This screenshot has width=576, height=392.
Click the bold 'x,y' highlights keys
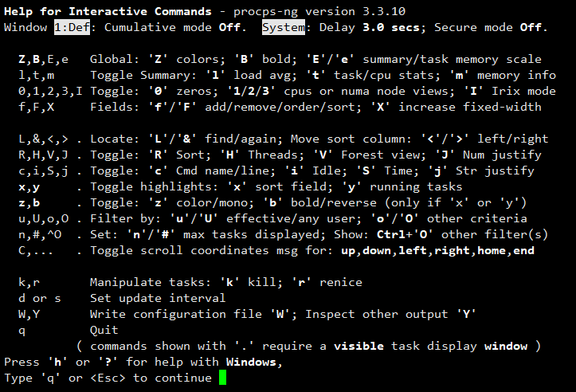(29, 186)
